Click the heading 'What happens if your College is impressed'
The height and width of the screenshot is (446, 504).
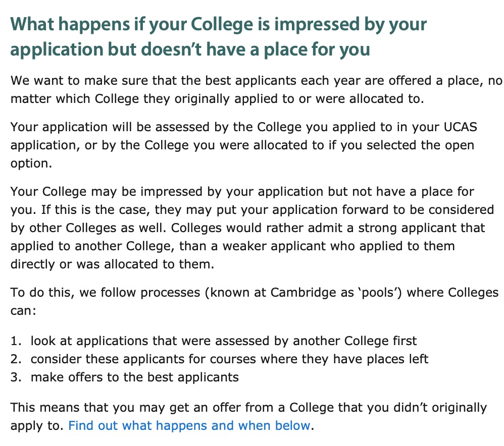219,36
